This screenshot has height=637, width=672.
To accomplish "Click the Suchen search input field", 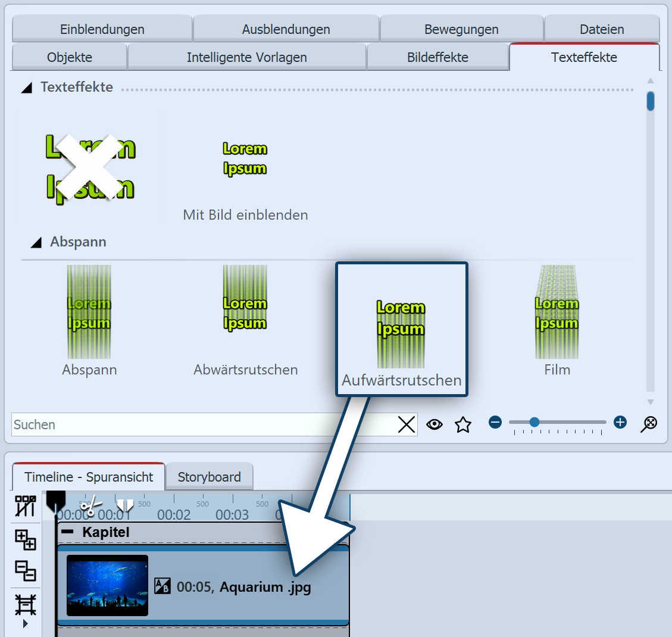I will 202,424.
